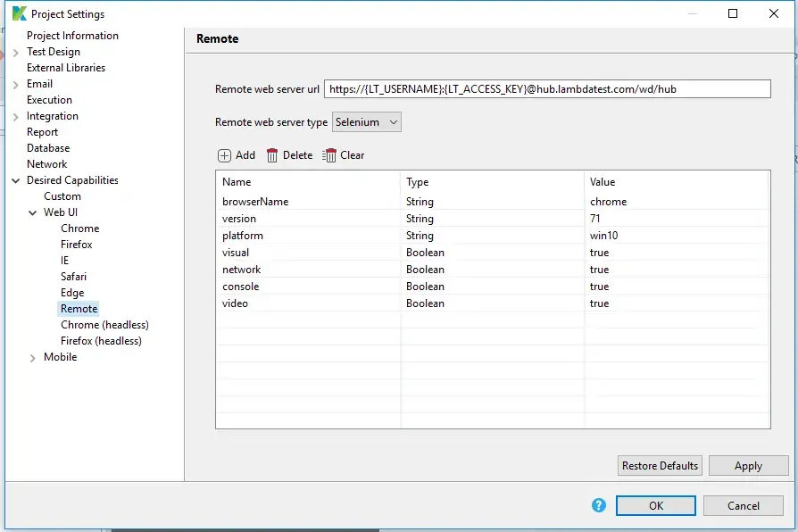Collapse the Web UI tree section
Image resolution: width=798 pixels, height=532 pixels.
pyautogui.click(x=32, y=212)
